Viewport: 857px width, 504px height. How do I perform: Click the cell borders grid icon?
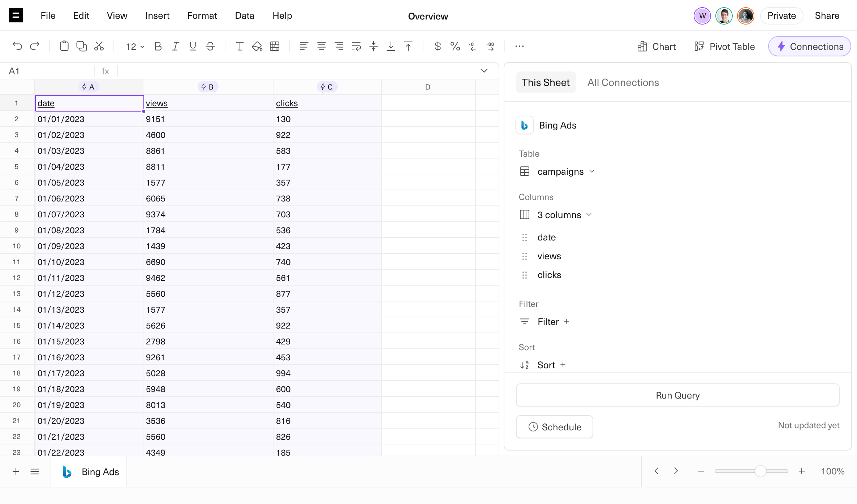[275, 46]
